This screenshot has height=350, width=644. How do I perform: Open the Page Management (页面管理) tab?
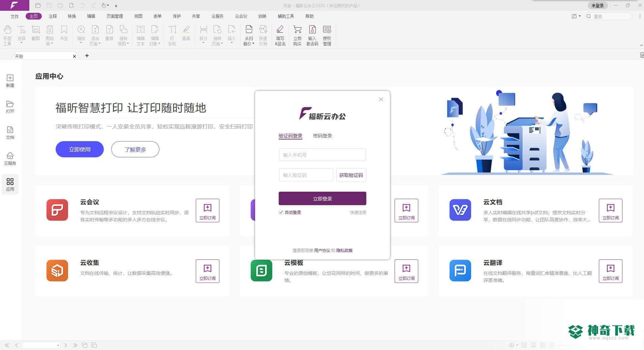click(x=115, y=16)
